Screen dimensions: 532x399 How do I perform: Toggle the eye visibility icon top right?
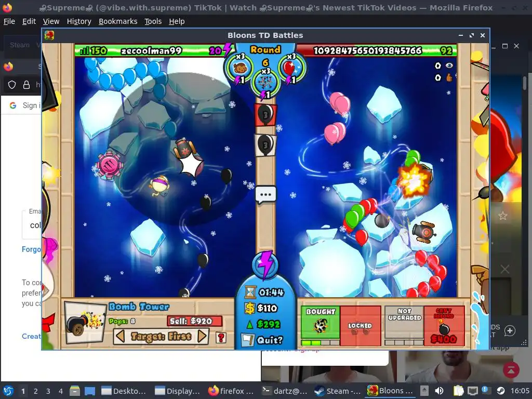[449, 65]
